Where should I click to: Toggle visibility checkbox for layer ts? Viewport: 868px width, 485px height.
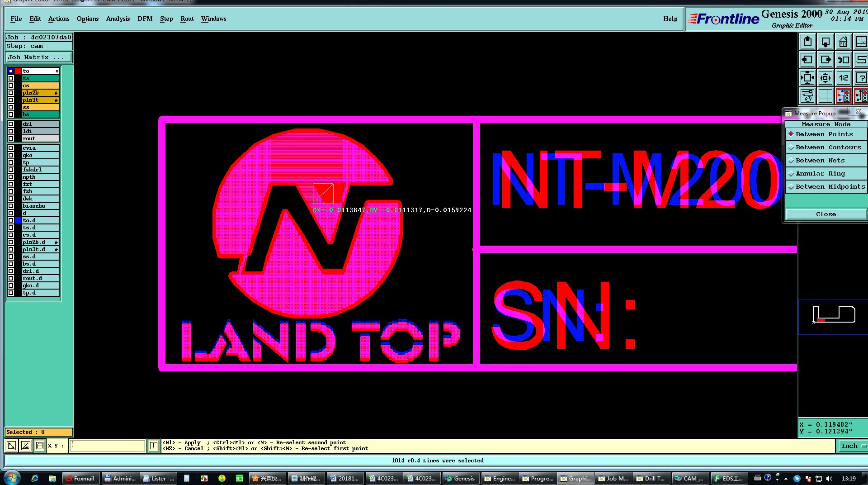(11, 78)
